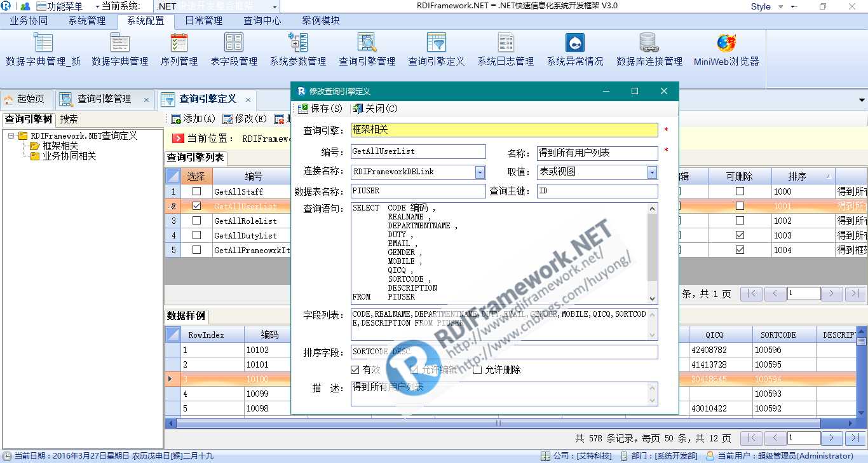Go to last page in query engine list pager

click(855, 294)
